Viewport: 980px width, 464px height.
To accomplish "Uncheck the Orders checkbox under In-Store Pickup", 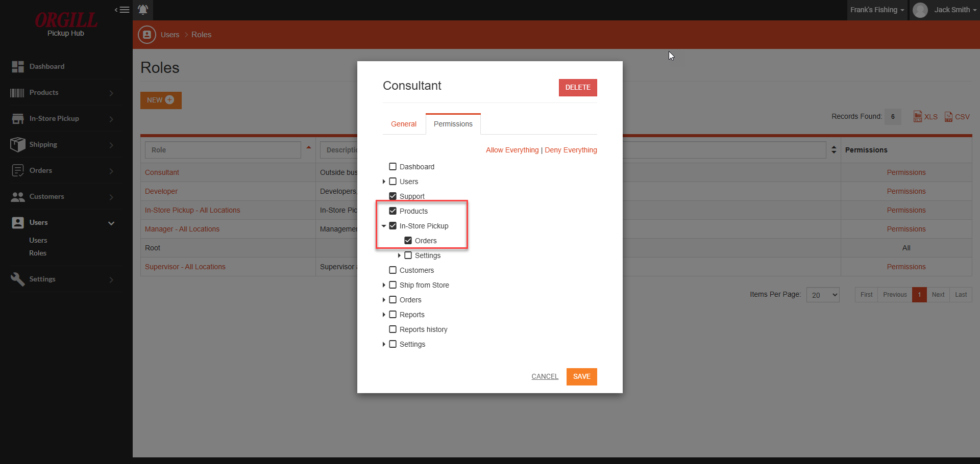I will 408,241.
